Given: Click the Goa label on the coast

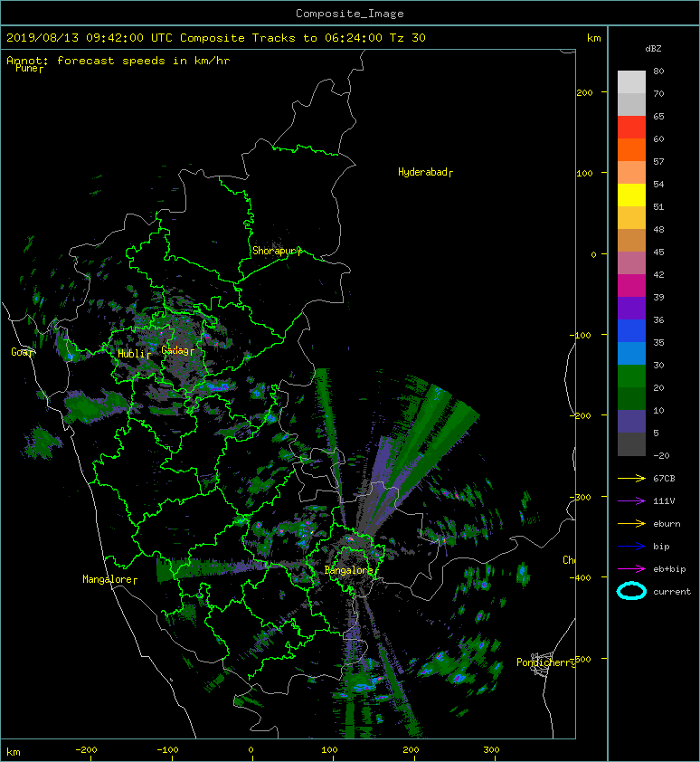Looking at the screenshot, I should pyautogui.click(x=20, y=352).
